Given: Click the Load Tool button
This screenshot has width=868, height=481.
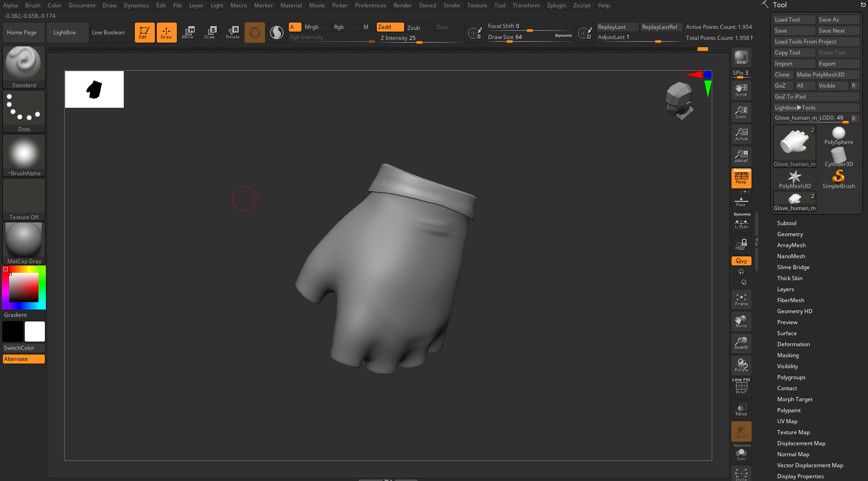Looking at the screenshot, I should [794, 20].
